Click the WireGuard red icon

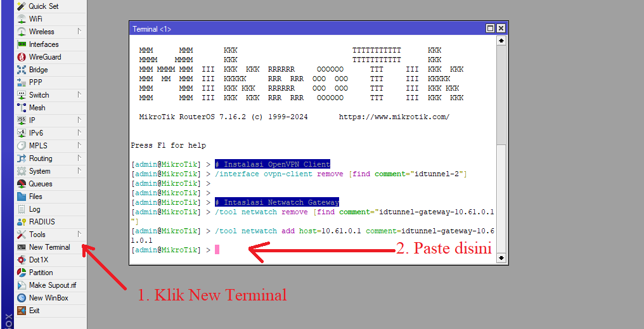22,57
